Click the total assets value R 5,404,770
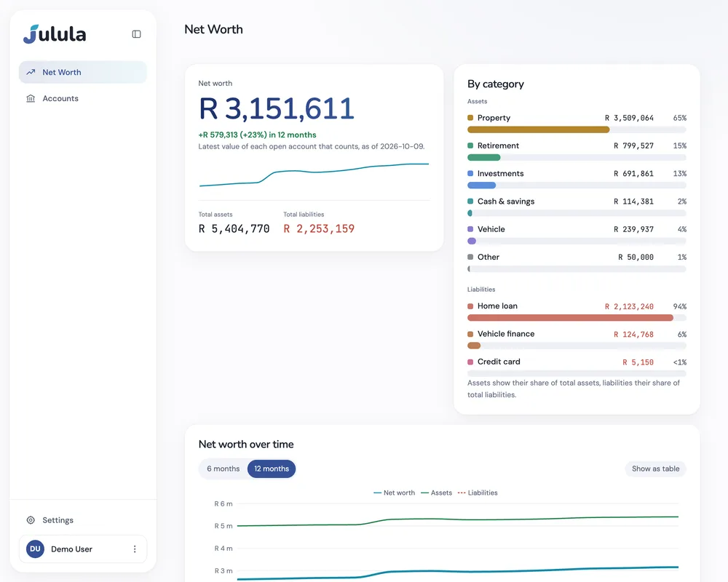 click(x=234, y=229)
